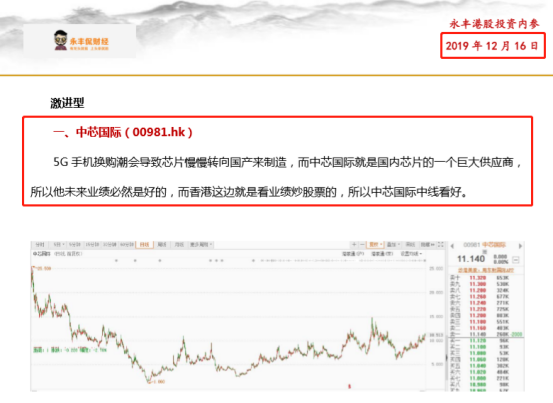The height and width of the screenshot is (403, 553).
Task: Click sell price 11.160 in order book
Action: 478,328
